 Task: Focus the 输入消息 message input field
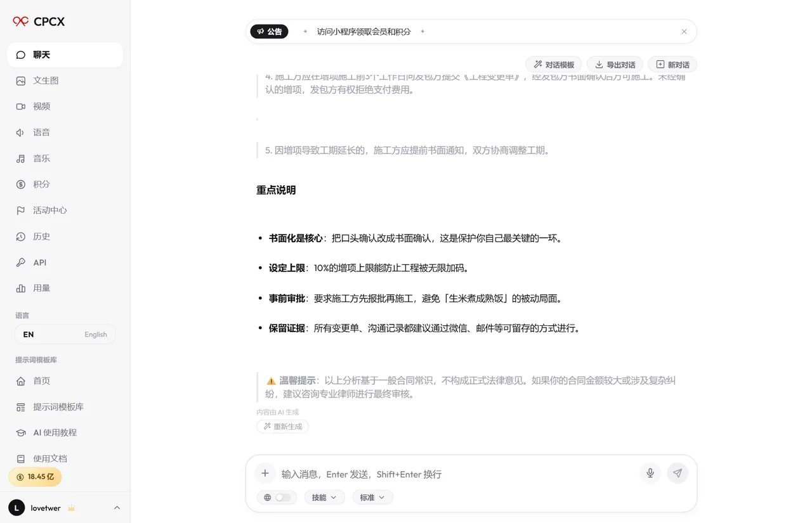click(457, 474)
